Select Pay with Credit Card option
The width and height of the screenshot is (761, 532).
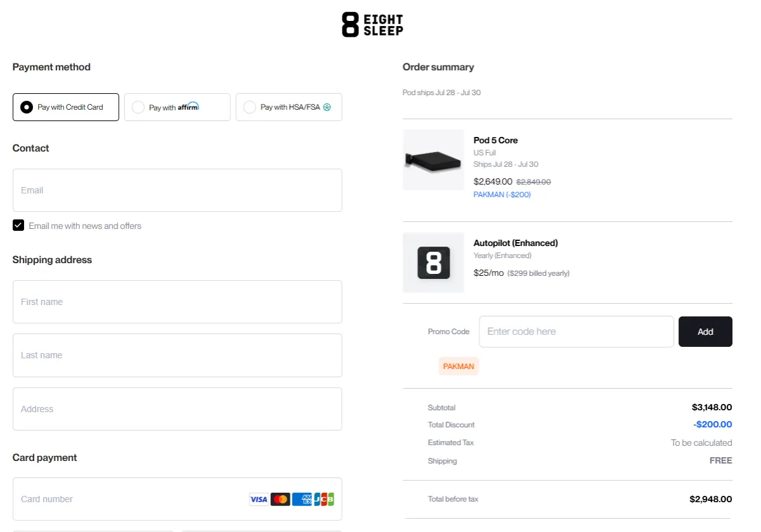[x=27, y=107]
